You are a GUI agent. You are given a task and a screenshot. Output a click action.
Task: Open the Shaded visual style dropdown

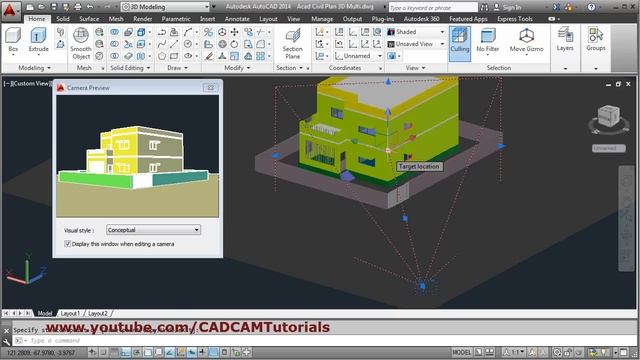point(416,32)
